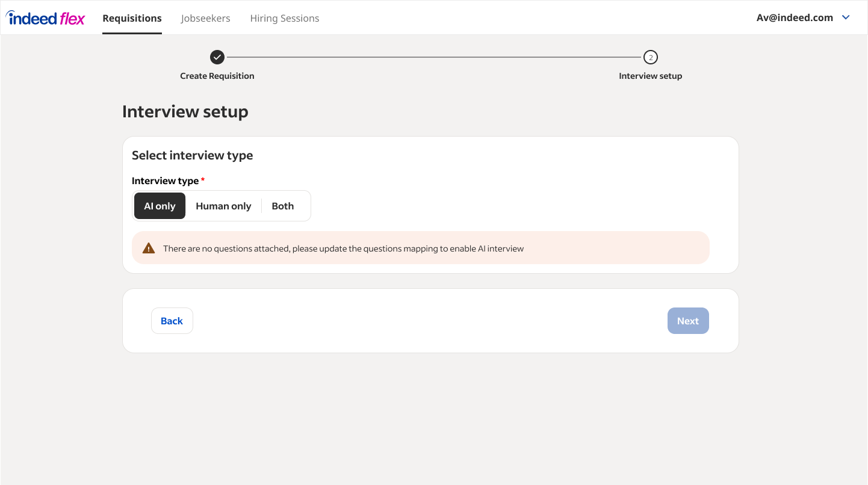Open the Jobseekers tab

point(205,18)
